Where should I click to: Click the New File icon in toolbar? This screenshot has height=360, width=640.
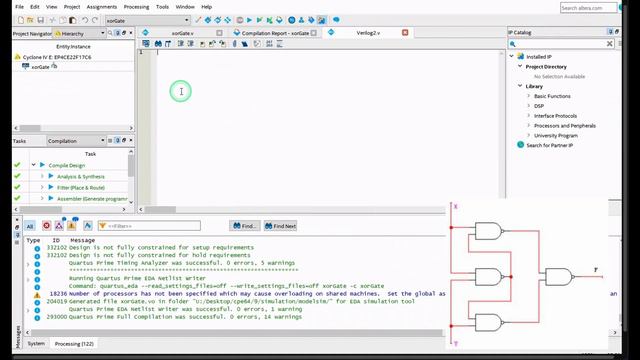point(20,20)
